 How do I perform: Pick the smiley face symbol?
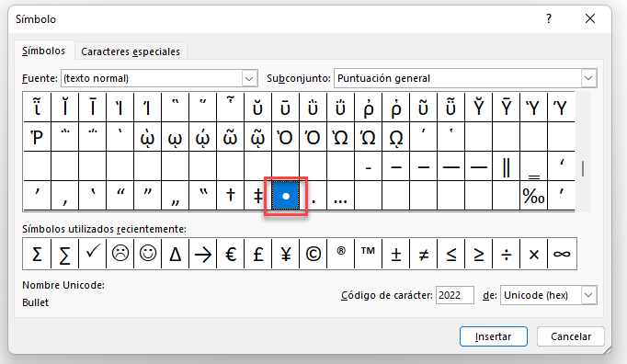click(x=147, y=254)
